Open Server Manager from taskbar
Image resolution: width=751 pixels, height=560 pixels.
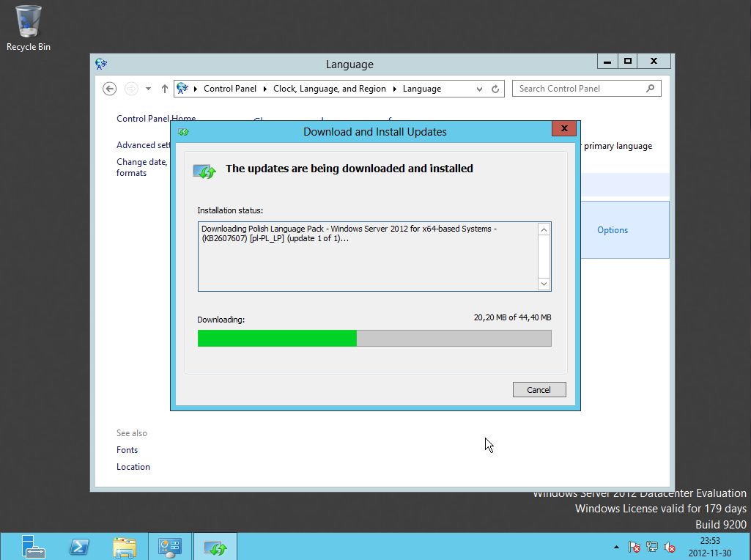pyautogui.click(x=33, y=547)
